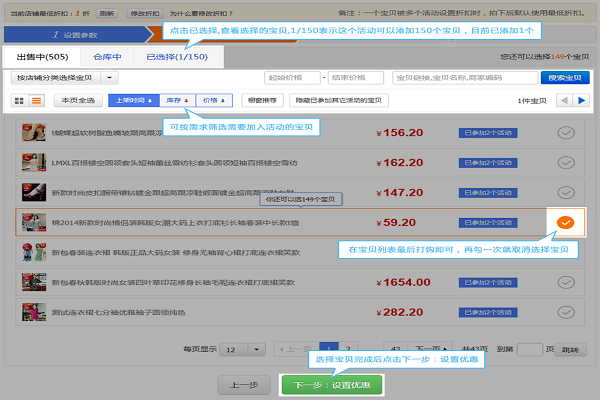This screenshot has width=600, height=400.
Task: Click the green 下一步:设置优惠 button
Action: click(x=332, y=385)
